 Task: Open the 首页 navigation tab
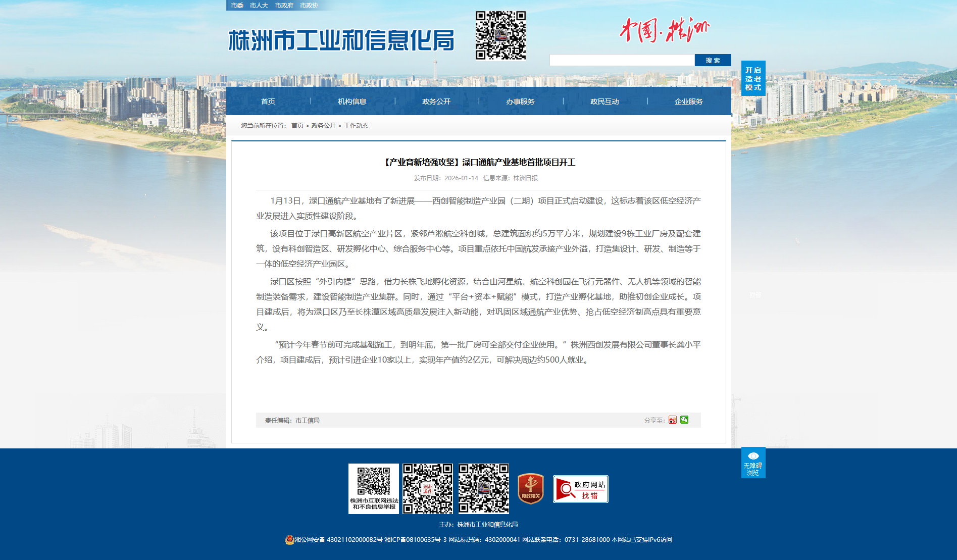pos(268,101)
